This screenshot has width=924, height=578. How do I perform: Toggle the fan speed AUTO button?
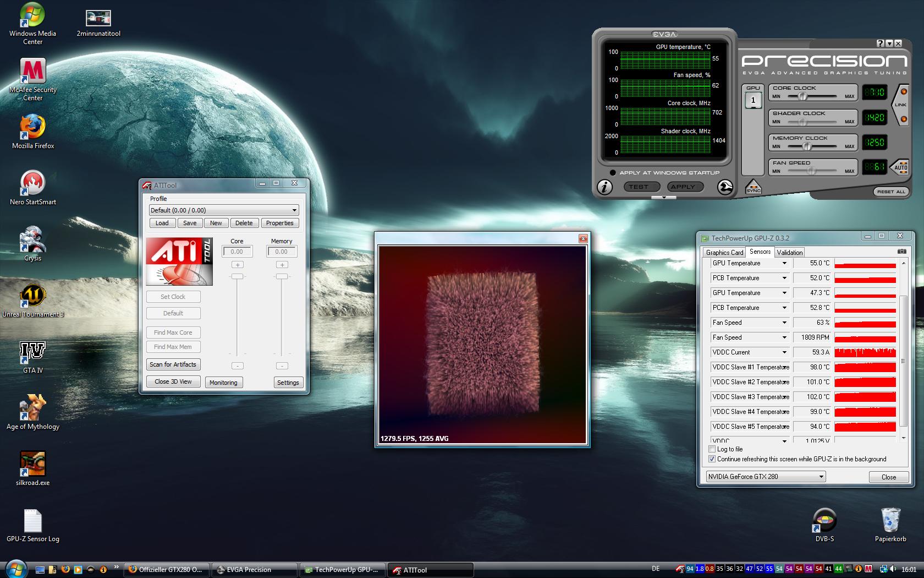click(x=900, y=167)
